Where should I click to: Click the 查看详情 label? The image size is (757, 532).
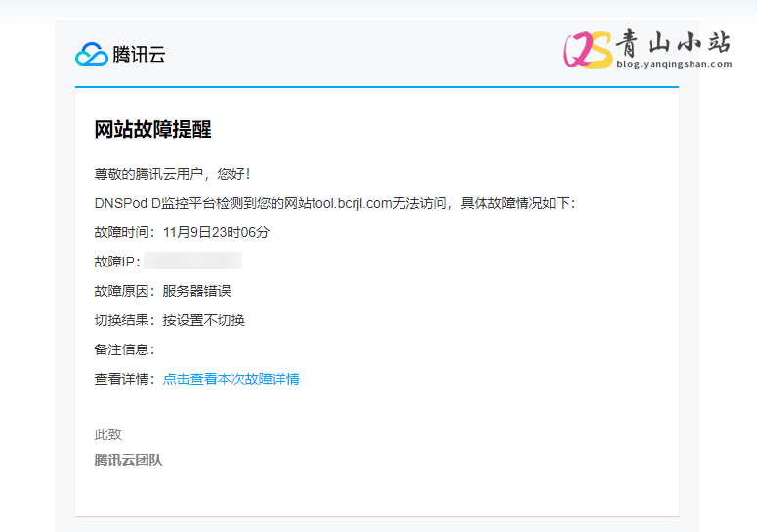pyautogui.click(x=124, y=379)
